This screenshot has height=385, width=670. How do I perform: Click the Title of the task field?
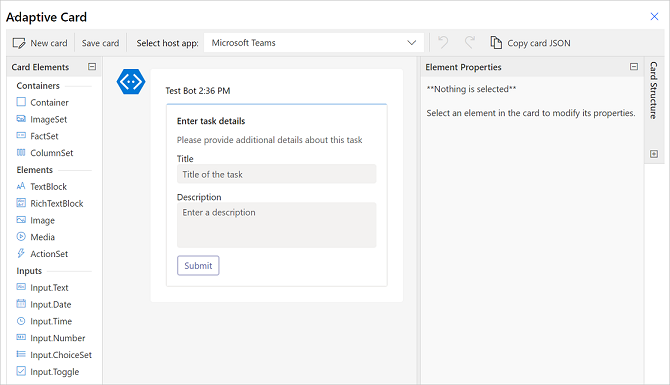276,174
